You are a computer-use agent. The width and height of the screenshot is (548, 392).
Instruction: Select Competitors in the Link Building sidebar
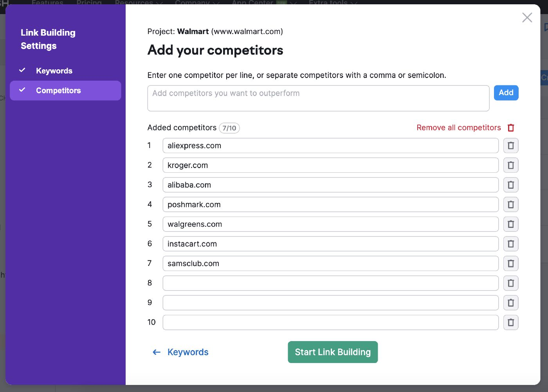(58, 90)
